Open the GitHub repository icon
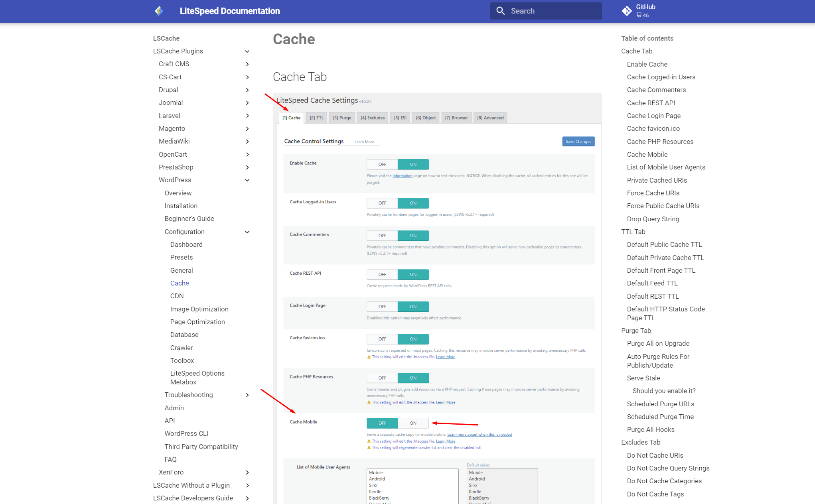815x504 pixels. pyautogui.click(x=627, y=11)
